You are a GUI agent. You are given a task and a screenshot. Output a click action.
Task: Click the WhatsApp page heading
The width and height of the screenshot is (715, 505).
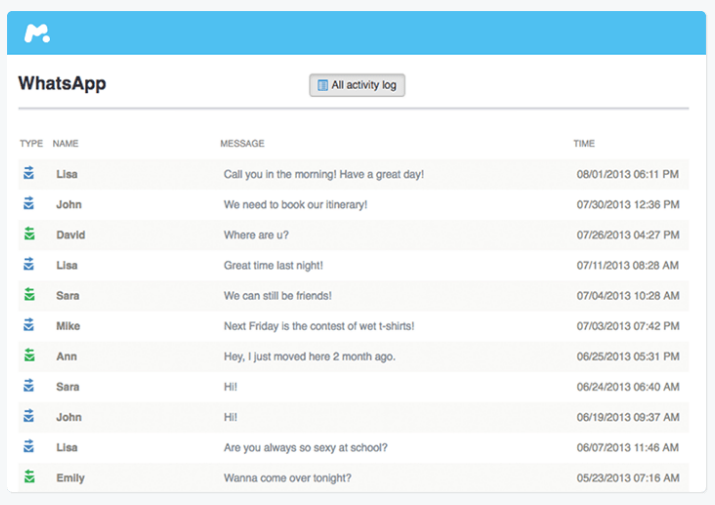(62, 84)
